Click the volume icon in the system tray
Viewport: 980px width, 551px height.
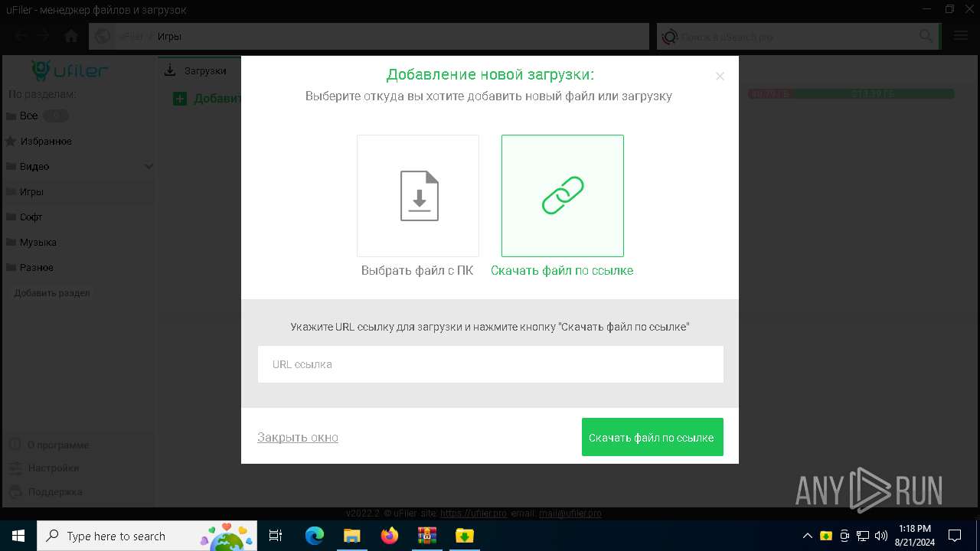click(881, 536)
